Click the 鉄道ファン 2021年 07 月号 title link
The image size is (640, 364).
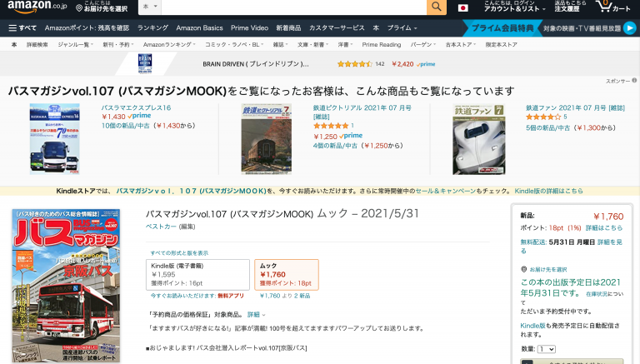[x=575, y=107]
